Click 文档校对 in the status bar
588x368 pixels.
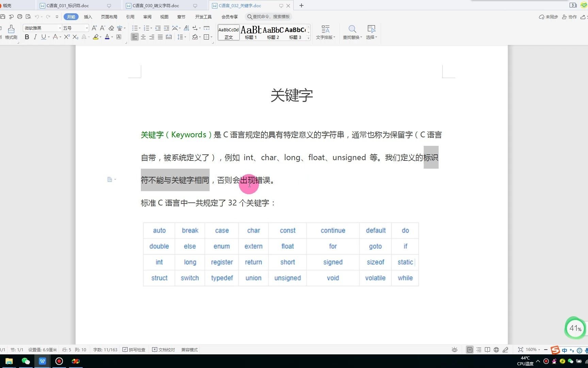(x=163, y=350)
